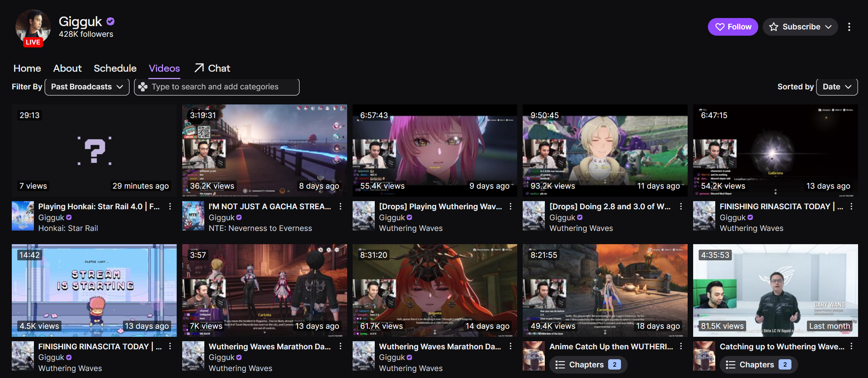Viewport: 868px width, 378px height.
Task: Select the Videos tab
Action: (164, 68)
